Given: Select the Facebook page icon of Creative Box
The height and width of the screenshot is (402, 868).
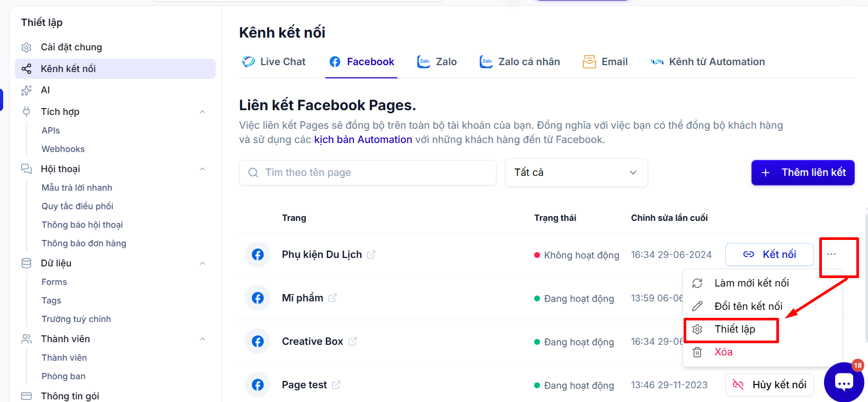Looking at the screenshot, I should (x=258, y=342).
